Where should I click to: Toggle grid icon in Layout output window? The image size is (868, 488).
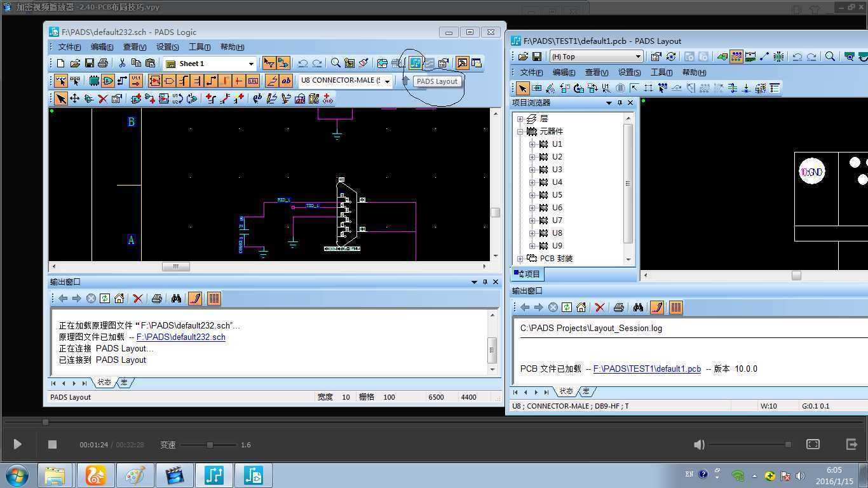(676, 307)
